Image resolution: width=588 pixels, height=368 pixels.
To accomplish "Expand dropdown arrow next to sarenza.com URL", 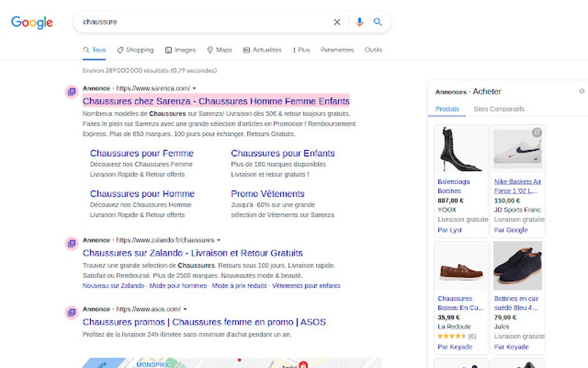I will click(x=194, y=88).
